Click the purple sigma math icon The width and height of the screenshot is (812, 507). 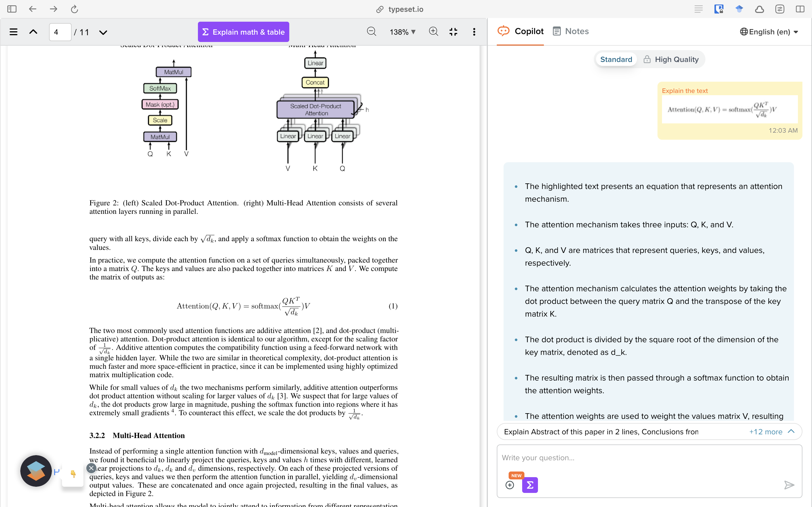coord(530,485)
